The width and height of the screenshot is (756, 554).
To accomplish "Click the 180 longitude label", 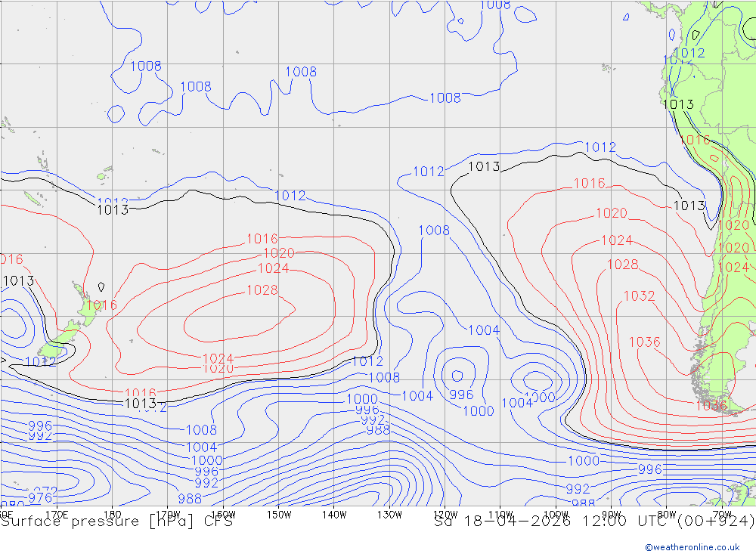I will coord(113,515).
